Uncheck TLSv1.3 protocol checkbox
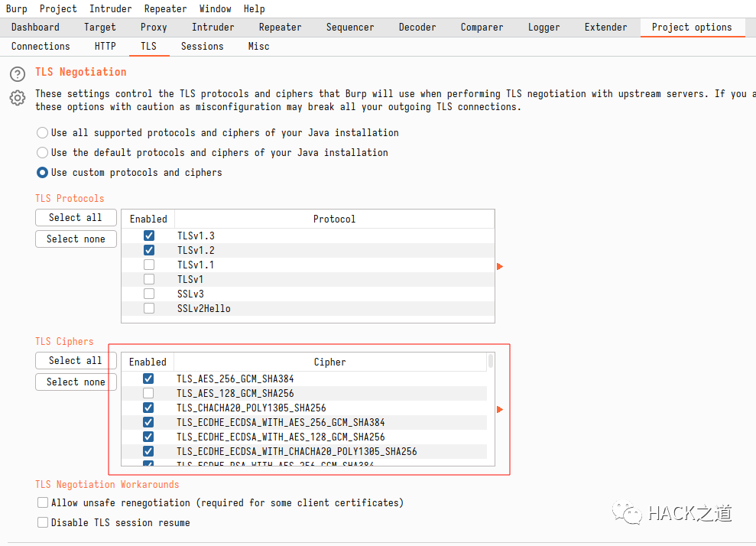The width and height of the screenshot is (756, 546). pos(149,236)
